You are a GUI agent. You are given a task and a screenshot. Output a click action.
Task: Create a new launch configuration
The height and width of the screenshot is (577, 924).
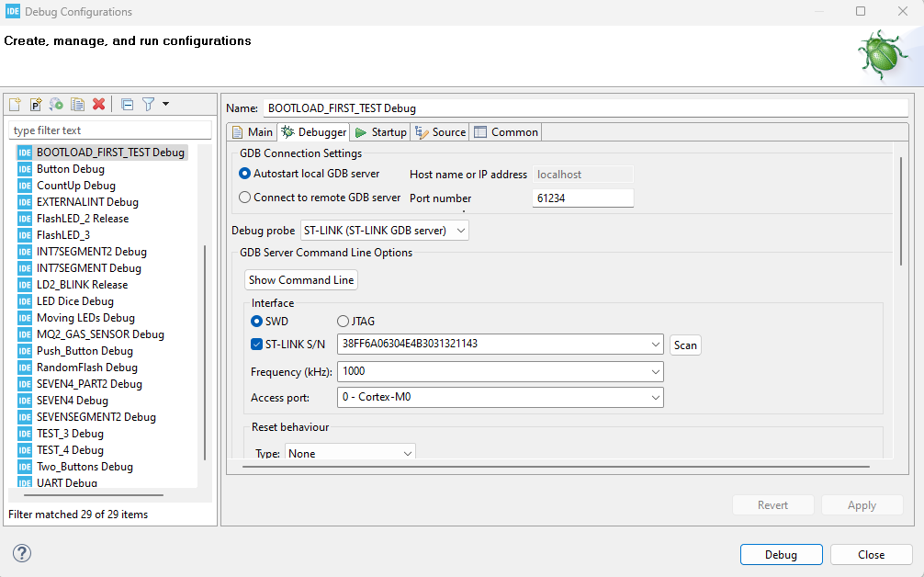[x=15, y=104]
